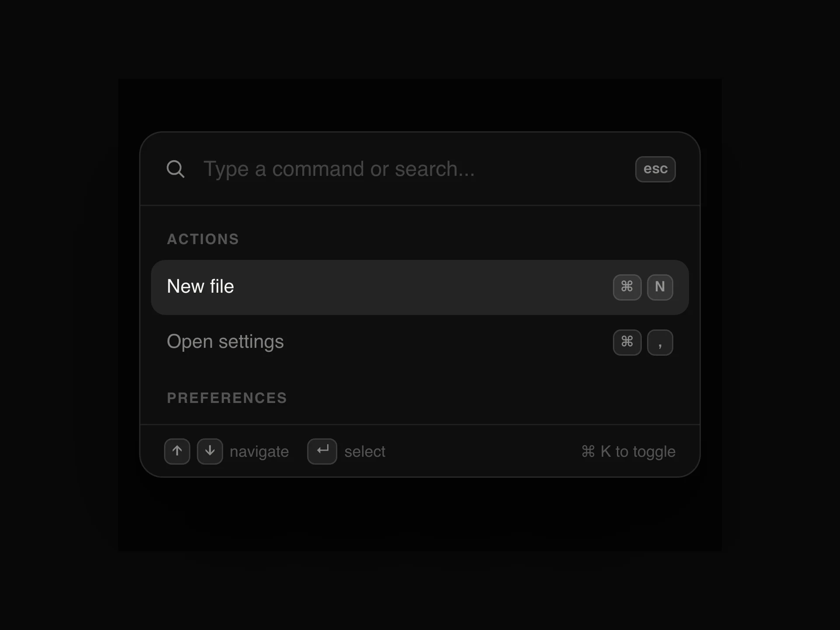840x630 pixels.
Task: Click the PREFERENCES section heading
Action: coord(227,398)
